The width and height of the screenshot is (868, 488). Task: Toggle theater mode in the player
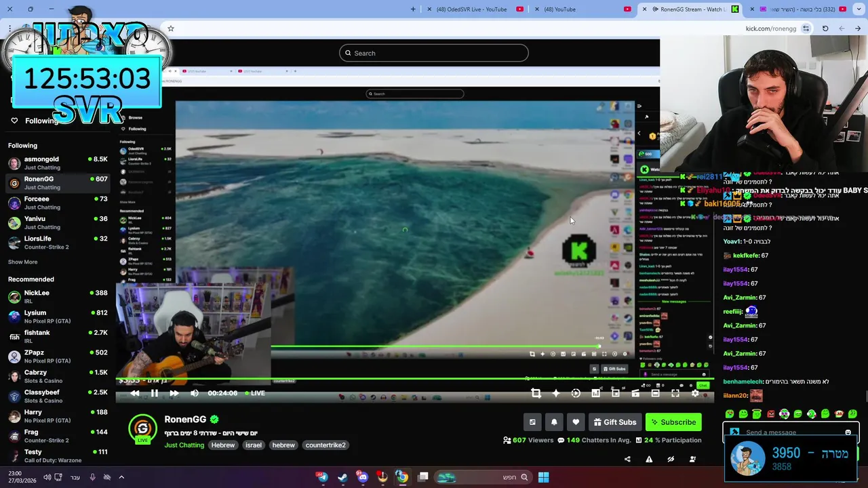point(655,393)
